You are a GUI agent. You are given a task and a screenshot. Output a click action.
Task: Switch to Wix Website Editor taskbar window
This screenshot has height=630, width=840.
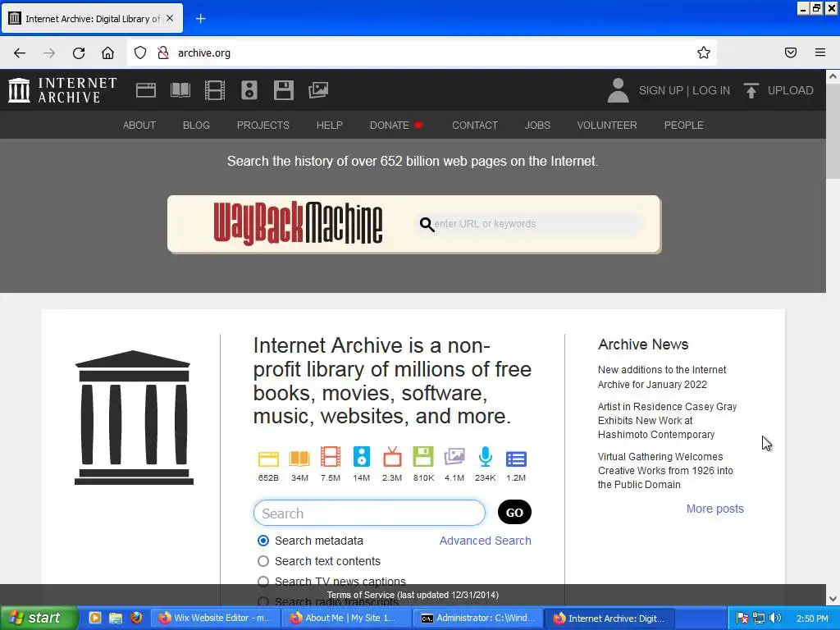tap(215, 618)
